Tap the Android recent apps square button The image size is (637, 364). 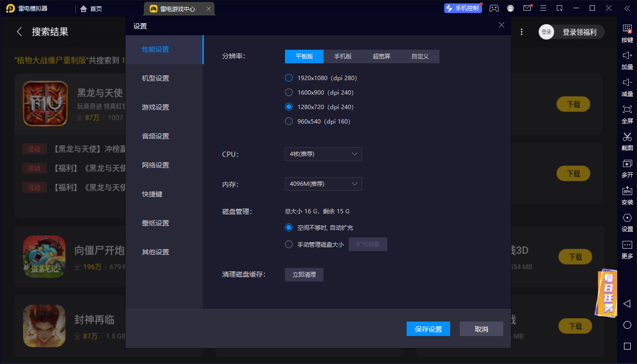pyautogui.click(x=627, y=346)
